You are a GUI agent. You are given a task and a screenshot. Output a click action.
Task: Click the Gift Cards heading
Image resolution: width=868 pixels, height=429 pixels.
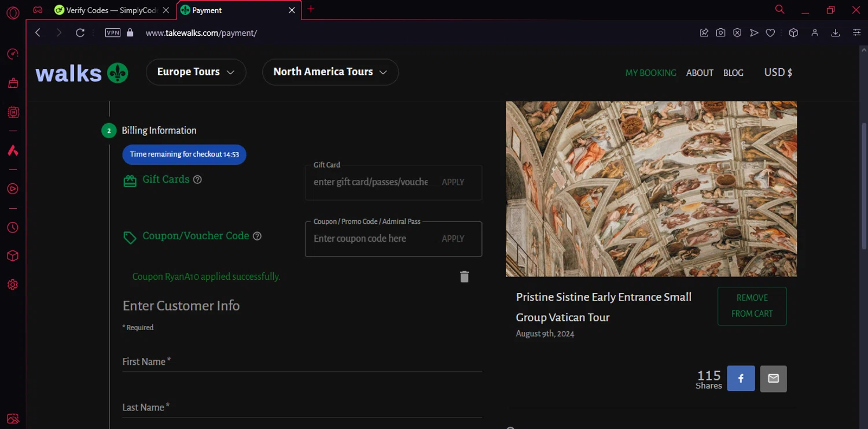[166, 179]
